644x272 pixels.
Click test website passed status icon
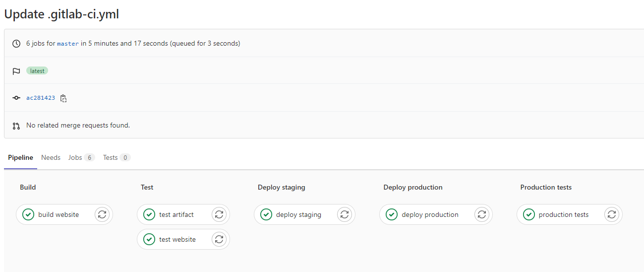pyautogui.click(x=149, y=239)
